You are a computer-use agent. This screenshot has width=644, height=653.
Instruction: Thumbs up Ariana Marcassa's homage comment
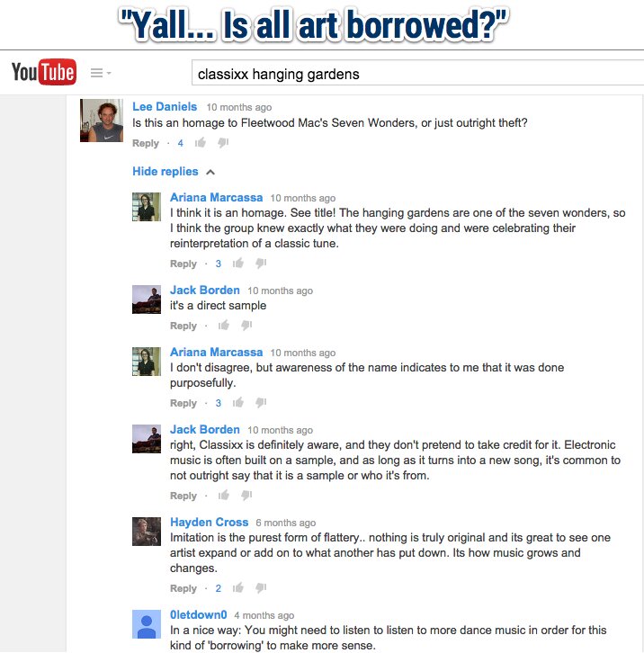tap(237, 264)
